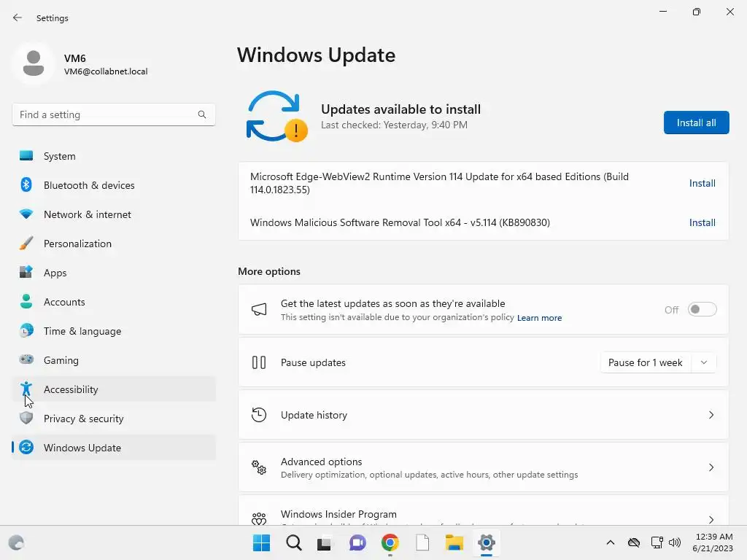This screenshot has width=747, height=560.
Task: Show hidden icons in system tray
Action: point(611,542)
